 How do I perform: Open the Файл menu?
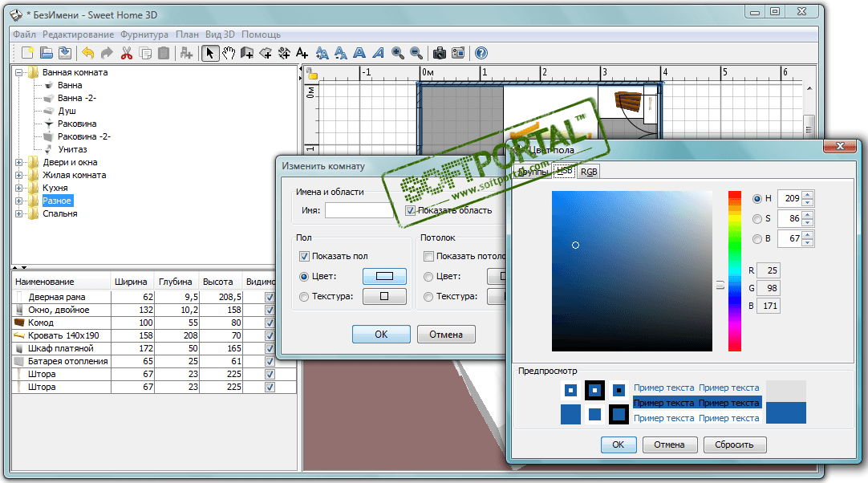tap(24, 34)
